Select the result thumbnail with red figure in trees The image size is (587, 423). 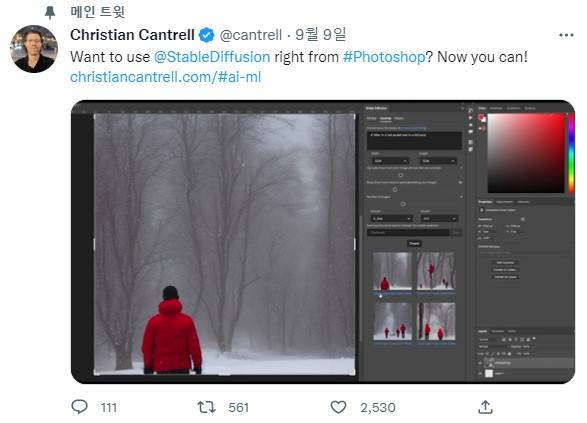click(x=436, y=271)
